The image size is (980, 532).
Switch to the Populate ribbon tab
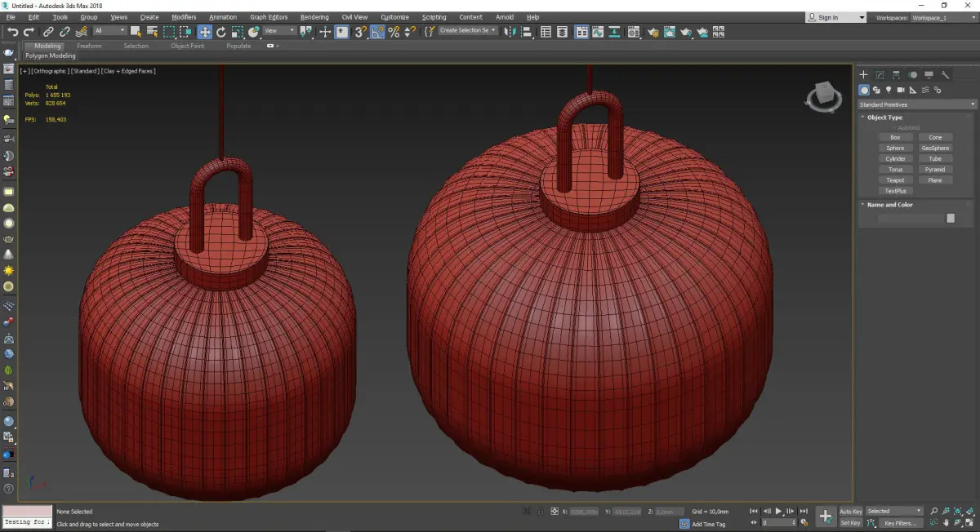pyautogui.click(x=238, y=46)
